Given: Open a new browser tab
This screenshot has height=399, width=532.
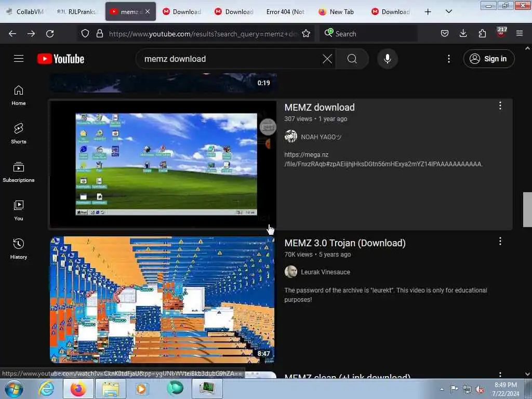Looking at the screenshot, I should tap(428, 11).
